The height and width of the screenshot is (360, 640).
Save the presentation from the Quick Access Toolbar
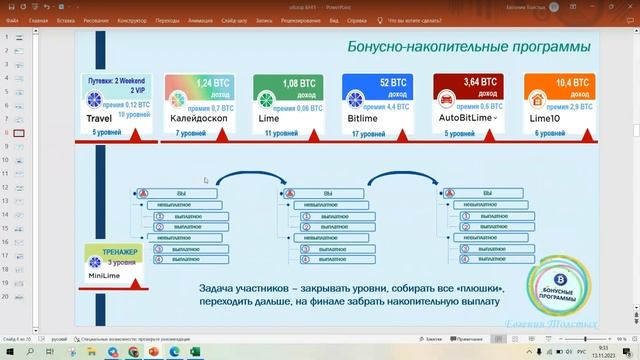[x=11, y=7]
